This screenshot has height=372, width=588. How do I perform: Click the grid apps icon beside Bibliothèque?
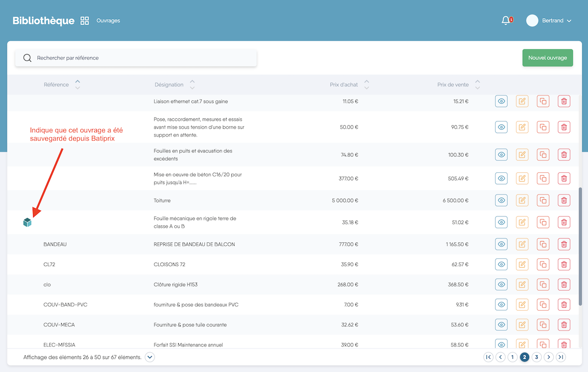point(85,21)
